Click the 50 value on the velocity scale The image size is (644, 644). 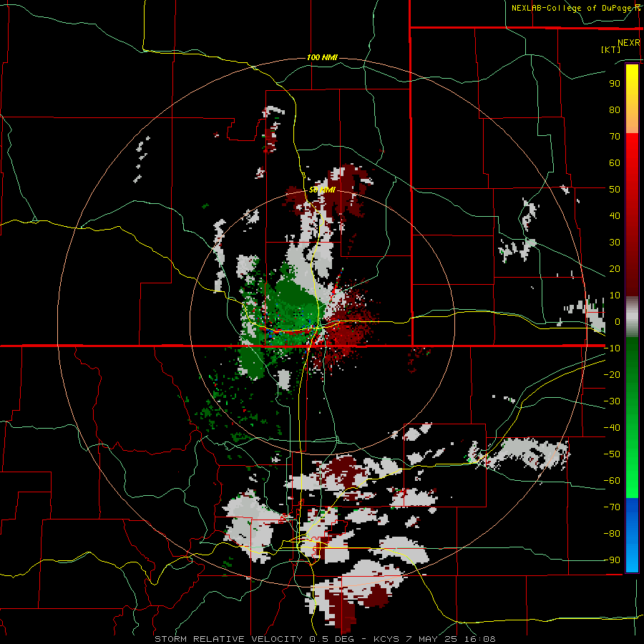[x=615, y=190]
